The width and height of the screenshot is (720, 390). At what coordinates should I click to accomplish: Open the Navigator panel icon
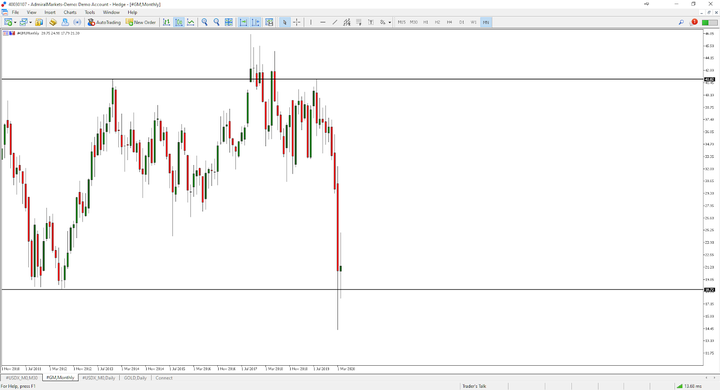(x=65, y=22)
